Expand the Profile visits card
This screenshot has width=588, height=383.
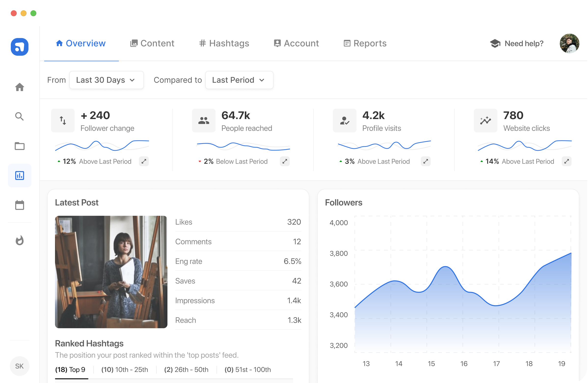point(426,161)
